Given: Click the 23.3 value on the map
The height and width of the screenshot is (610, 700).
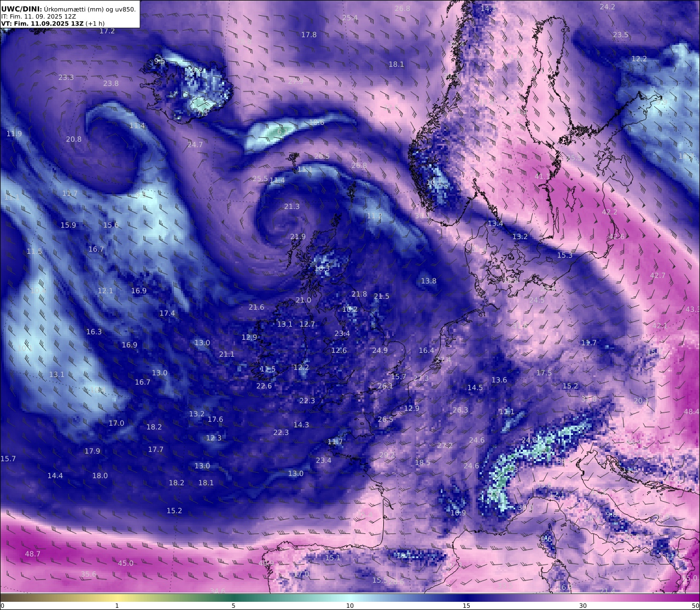Looking at the screenshot, I should point(66,78).
